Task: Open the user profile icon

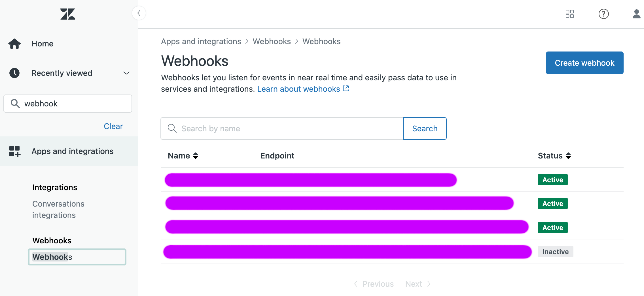Action: 636,14
